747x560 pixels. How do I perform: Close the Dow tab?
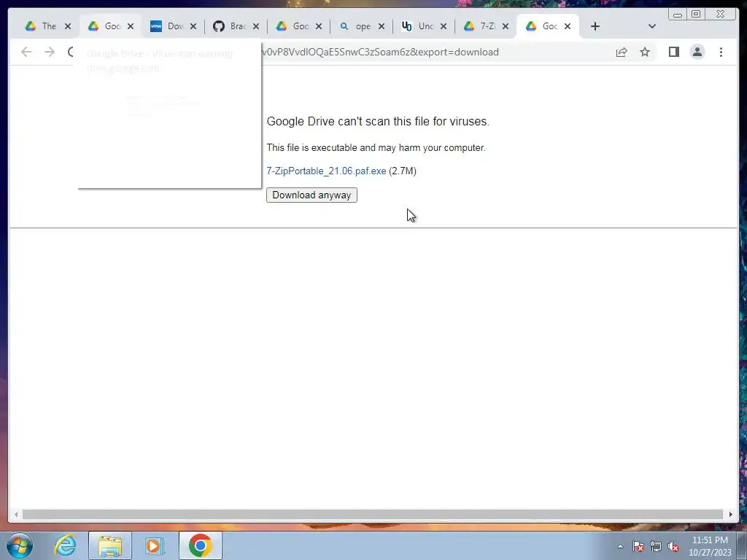(193, 26)
